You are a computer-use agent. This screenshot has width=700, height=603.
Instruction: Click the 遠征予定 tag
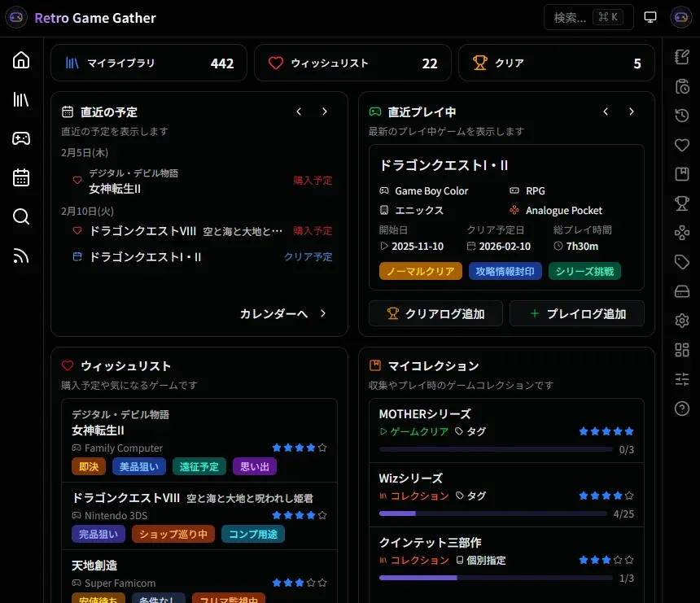(199, 466)
